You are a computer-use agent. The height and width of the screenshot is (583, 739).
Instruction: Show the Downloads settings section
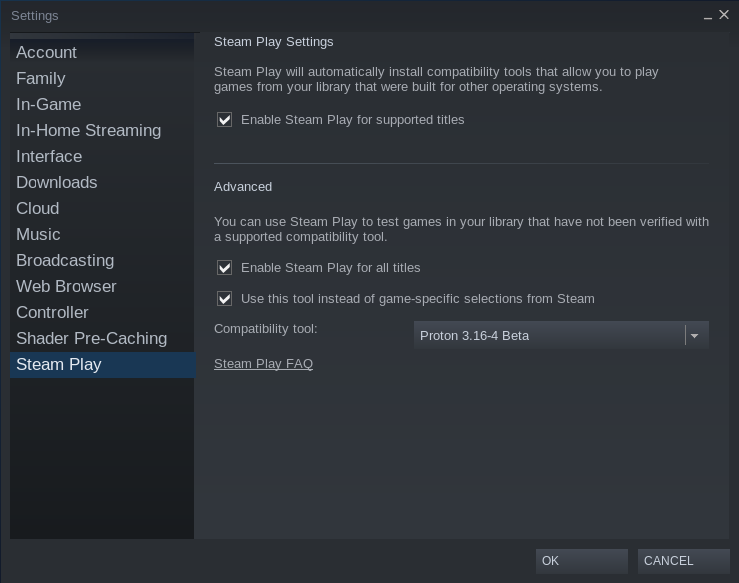coord(56,182)
